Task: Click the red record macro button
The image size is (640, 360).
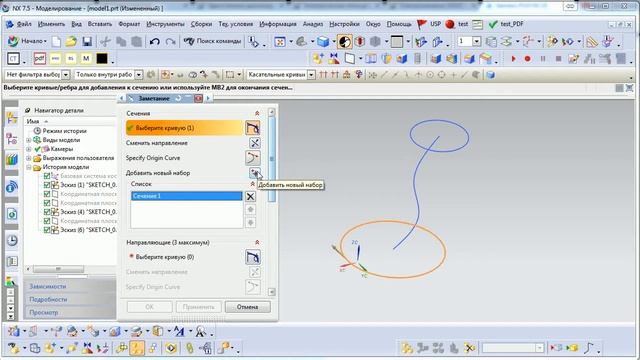Action: click(527, 59)
